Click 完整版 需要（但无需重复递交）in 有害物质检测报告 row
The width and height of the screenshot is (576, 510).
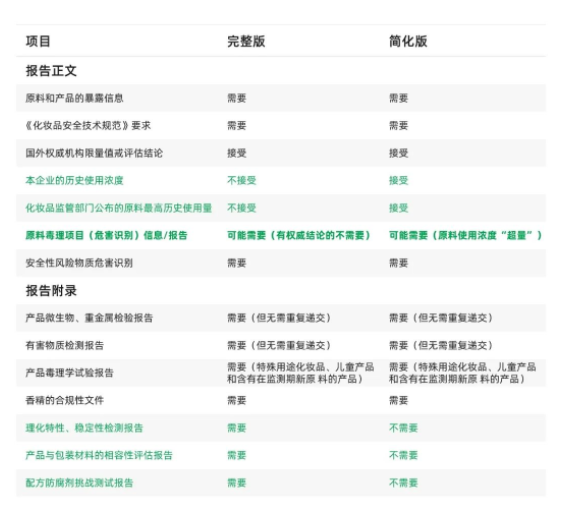tap(279, 345)
